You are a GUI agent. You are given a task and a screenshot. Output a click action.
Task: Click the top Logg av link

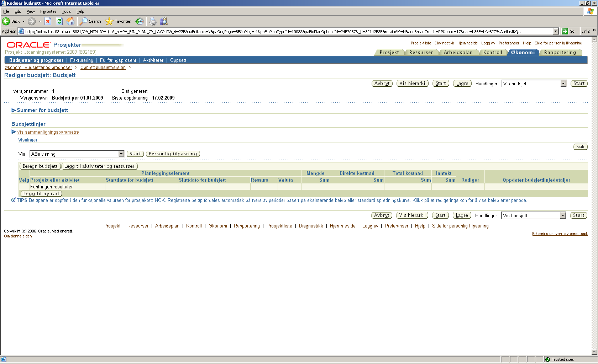coord(488,43)
